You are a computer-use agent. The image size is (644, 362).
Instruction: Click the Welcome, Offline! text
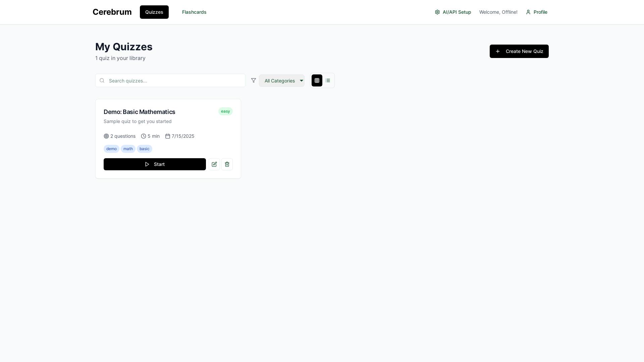[498, 12]
